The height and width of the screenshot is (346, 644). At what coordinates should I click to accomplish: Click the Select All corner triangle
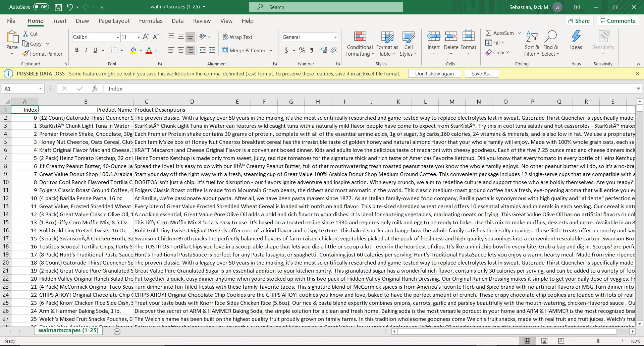pos(7,102)
